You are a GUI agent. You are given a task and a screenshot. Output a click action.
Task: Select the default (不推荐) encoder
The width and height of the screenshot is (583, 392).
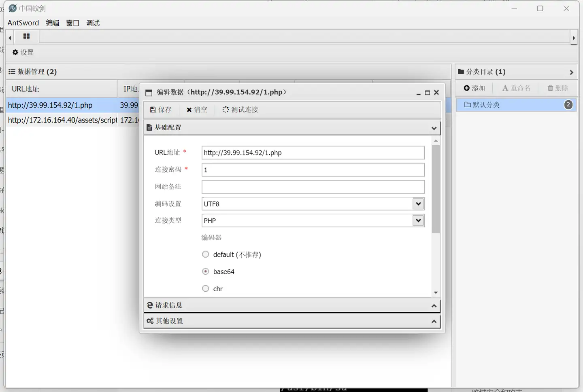click(x=206, y=254)
